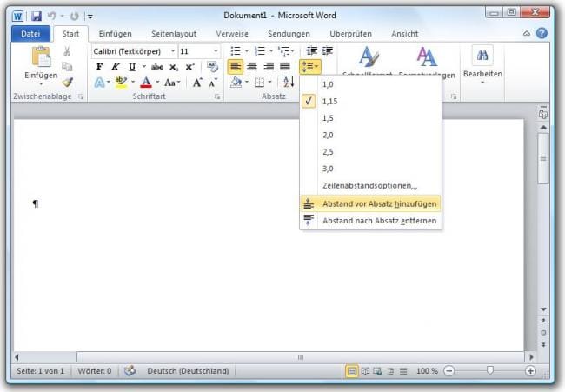Click the Redo icon in title bar

(74, 17)
